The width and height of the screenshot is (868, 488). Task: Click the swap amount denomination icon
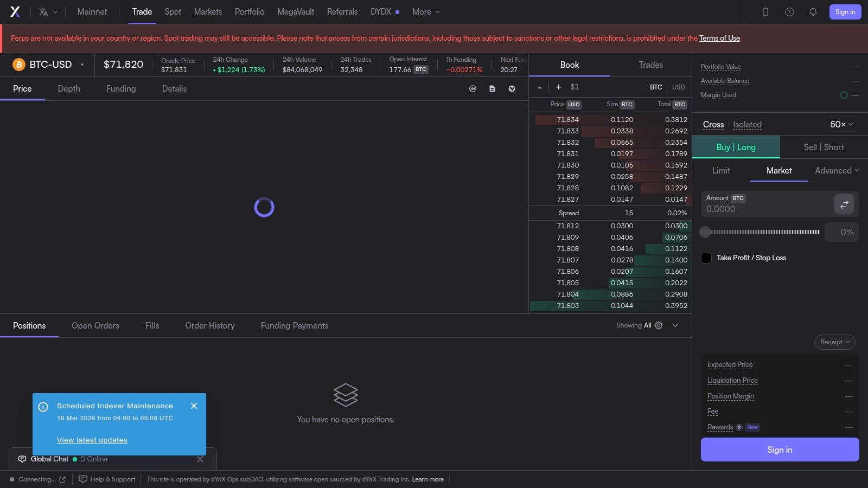coord(844,204)
